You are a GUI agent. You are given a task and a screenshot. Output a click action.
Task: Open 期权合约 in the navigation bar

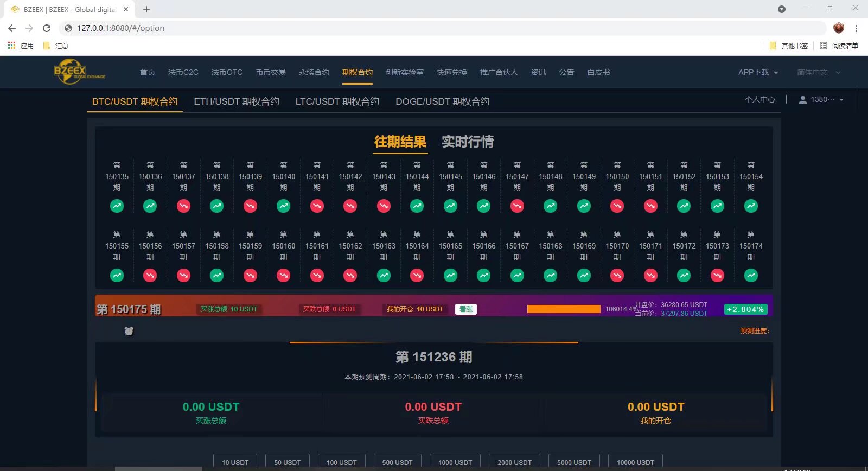[x=358, y=72]
